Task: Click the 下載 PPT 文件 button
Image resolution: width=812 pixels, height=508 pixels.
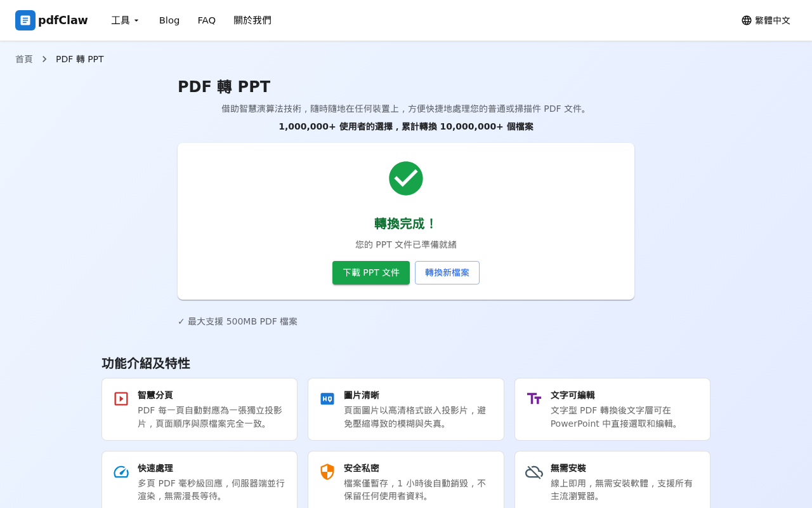Action: click(371, 272)
